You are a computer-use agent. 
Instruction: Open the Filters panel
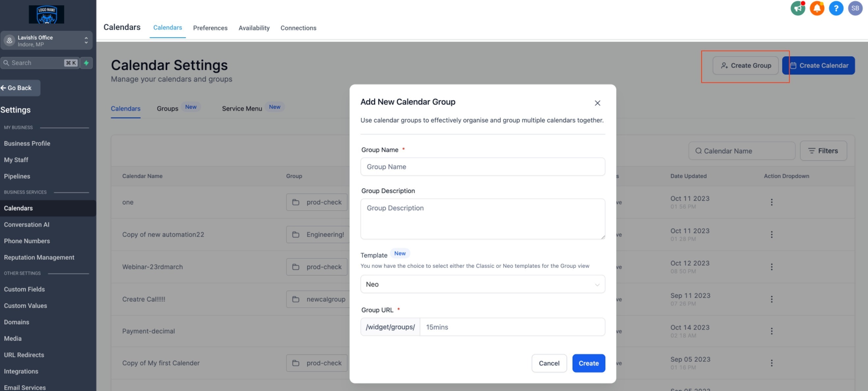(x=823, y=150)
